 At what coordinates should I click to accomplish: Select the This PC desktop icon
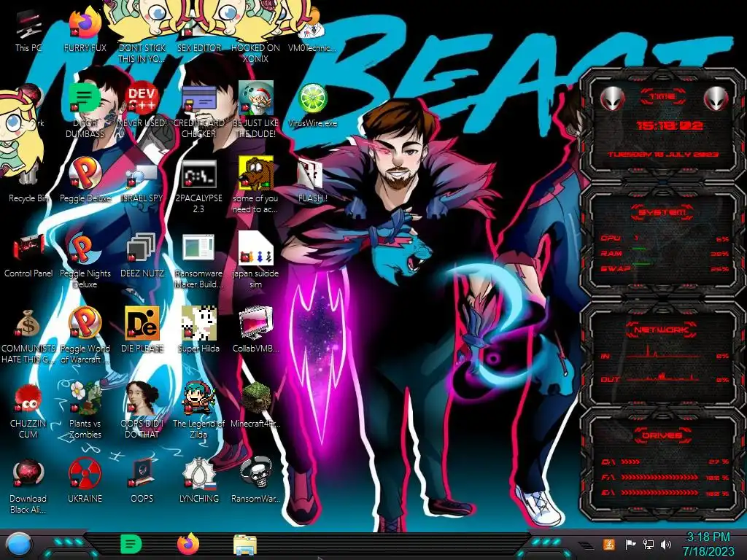(28, 31)
